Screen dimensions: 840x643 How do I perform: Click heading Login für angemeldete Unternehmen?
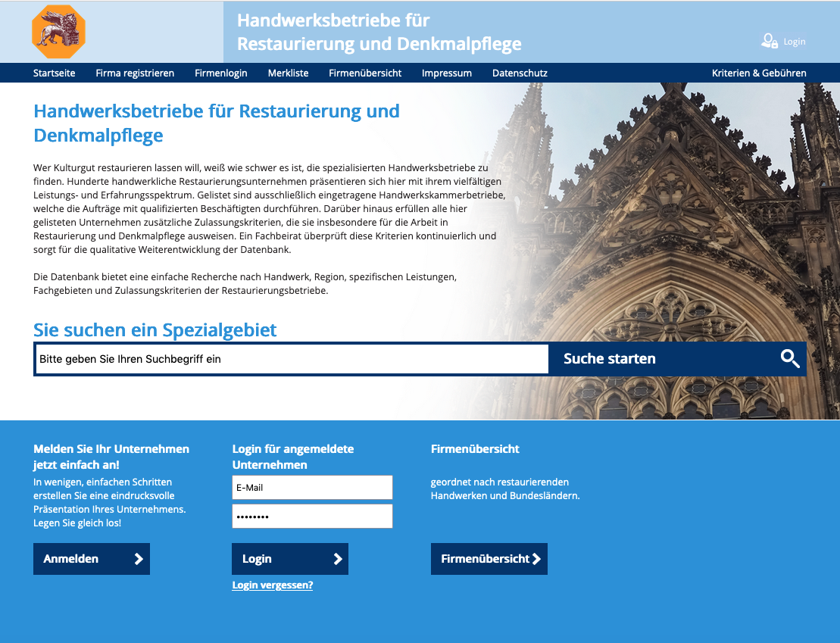pos(293,457)
